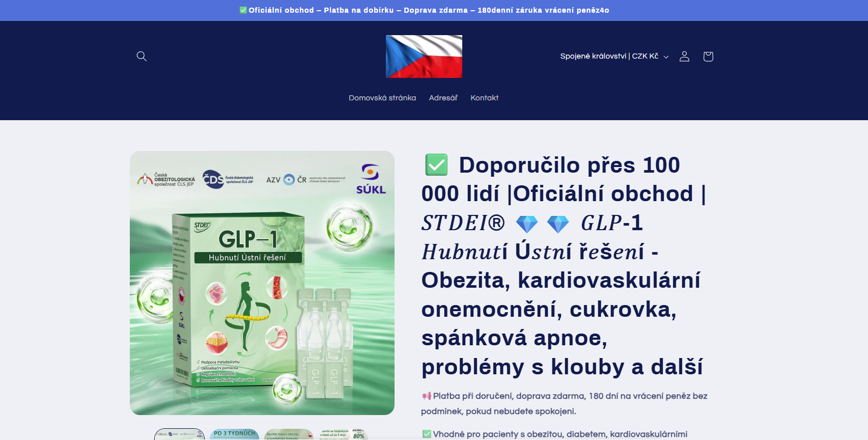This screenshot has width=868, height=440.
Task: Click 'Vhodné pro pacienty s obezitou' text
Action: [555, 434]
